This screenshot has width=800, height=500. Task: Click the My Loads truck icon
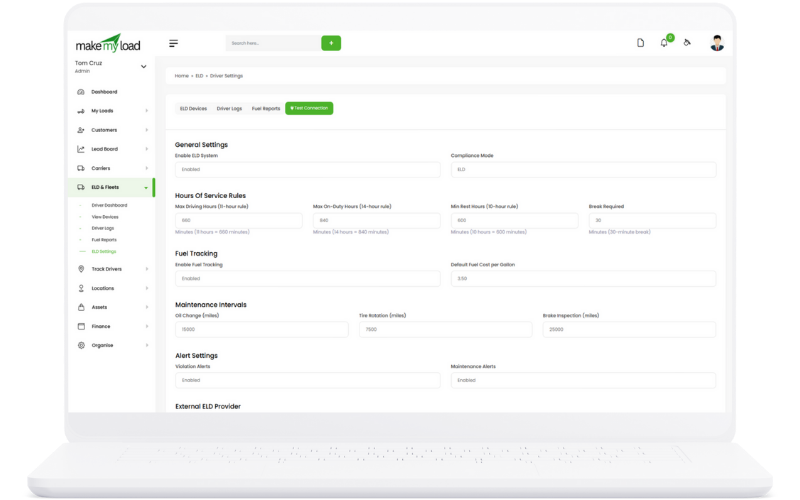(81, 111)
